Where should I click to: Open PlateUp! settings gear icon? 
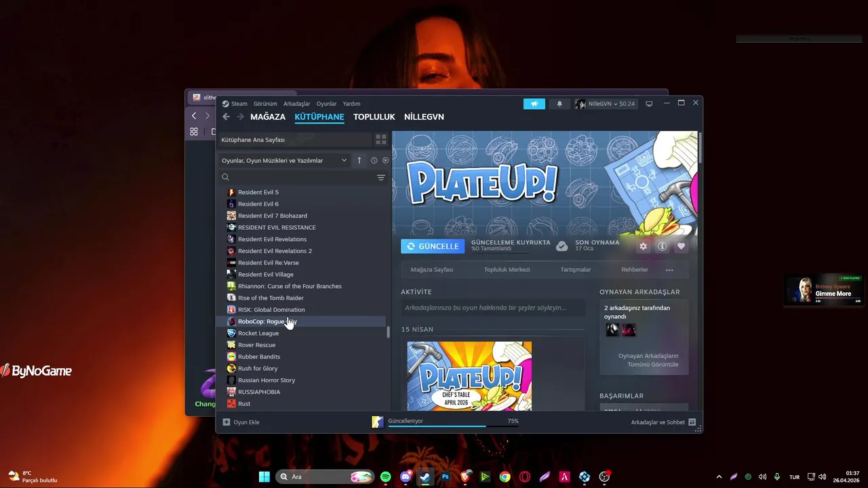tap(643, 246)
